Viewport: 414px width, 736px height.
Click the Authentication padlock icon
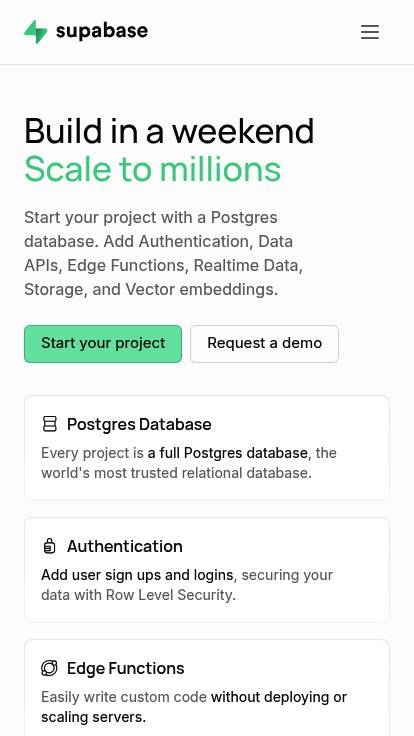point(49,546)
